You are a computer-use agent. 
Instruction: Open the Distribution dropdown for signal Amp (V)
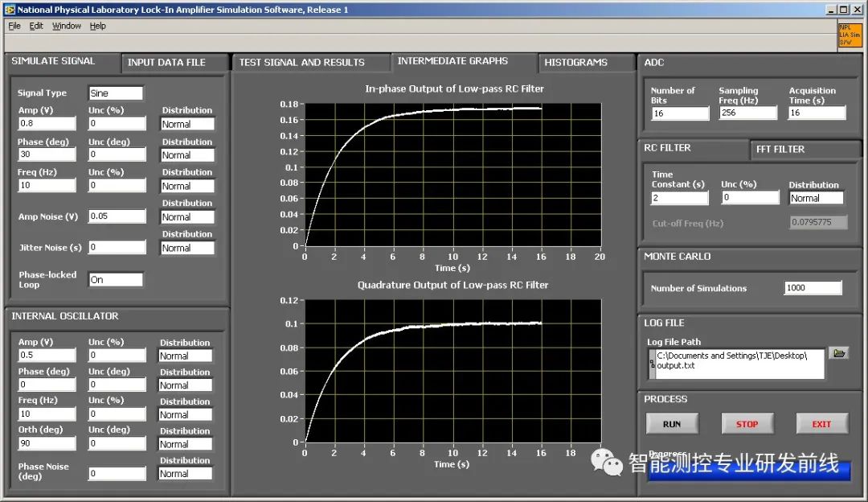point(187,124)
